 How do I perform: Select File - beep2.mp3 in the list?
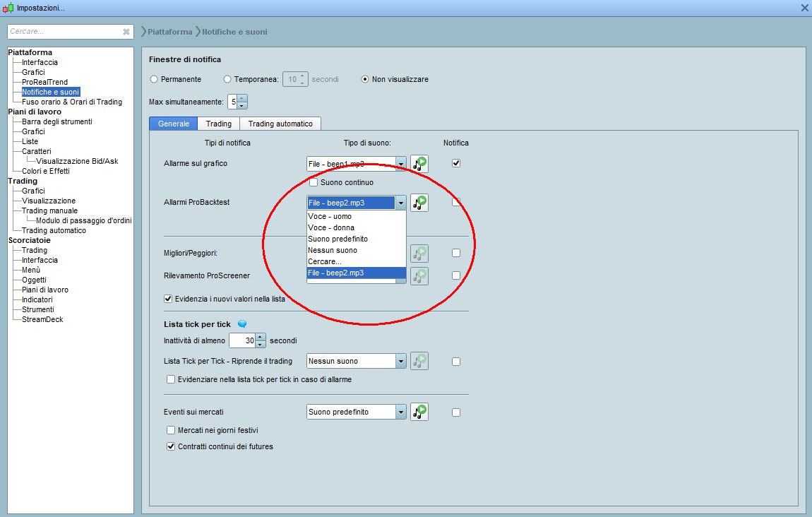[x=357, y=273]
